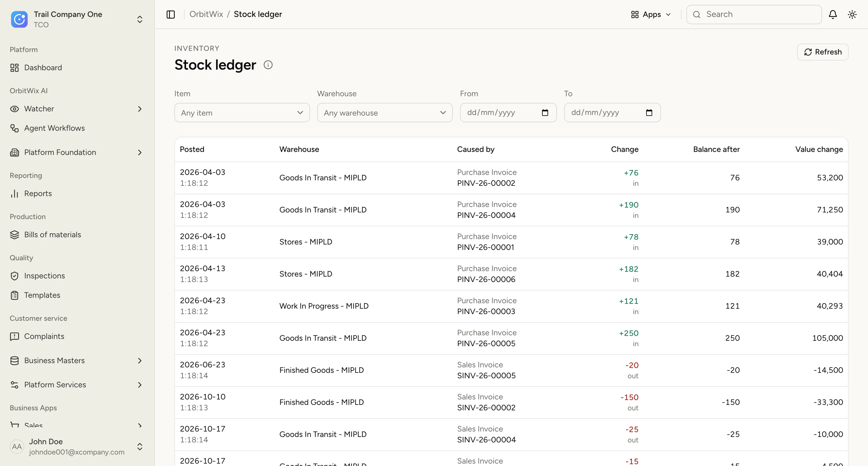The height and width of the screenshot is (466, 868).
Task: Click the Platform Foundation building icon
Action: (x=15, y=152)
